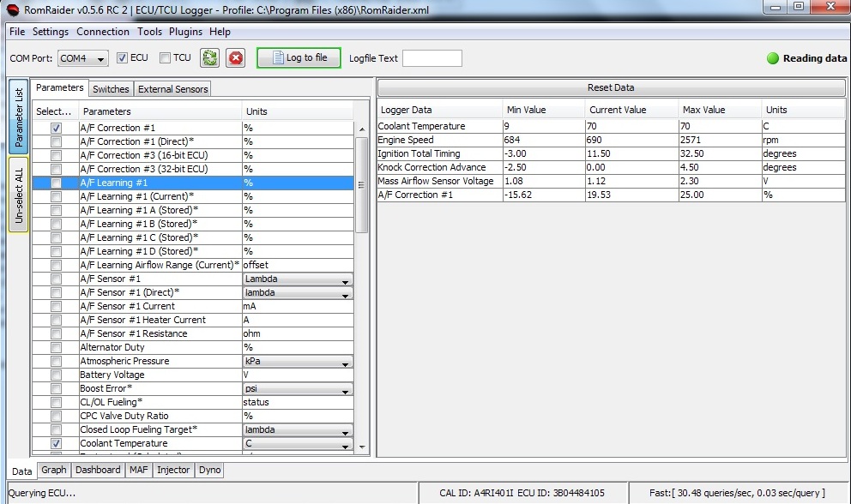Switch to the Switches tab
The image size is (851, 504).
click(x=111, y=89)
